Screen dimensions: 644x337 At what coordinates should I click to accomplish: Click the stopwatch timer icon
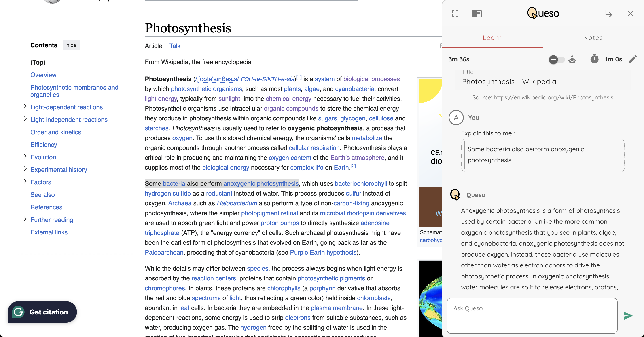point(594,59)
